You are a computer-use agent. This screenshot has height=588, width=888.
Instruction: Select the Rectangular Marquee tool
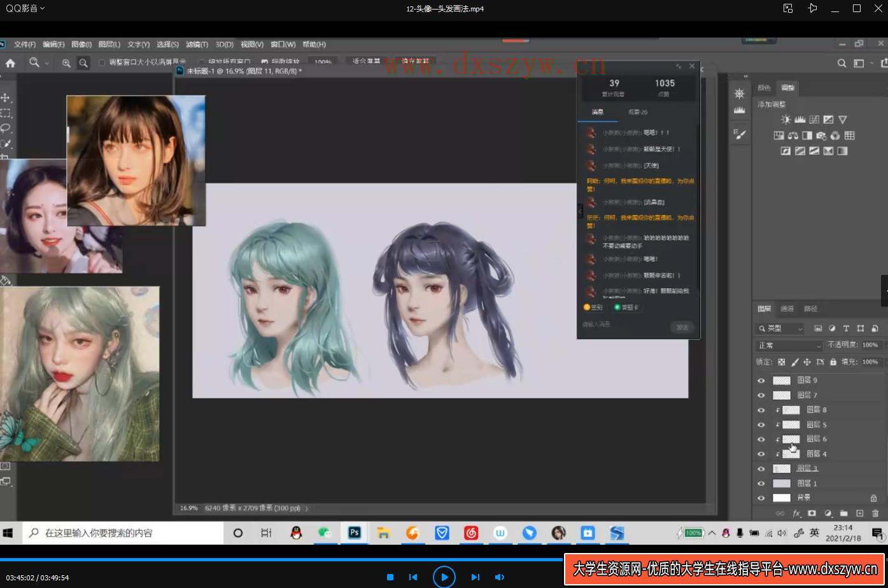pyautogui.click(x=6, y=113)
